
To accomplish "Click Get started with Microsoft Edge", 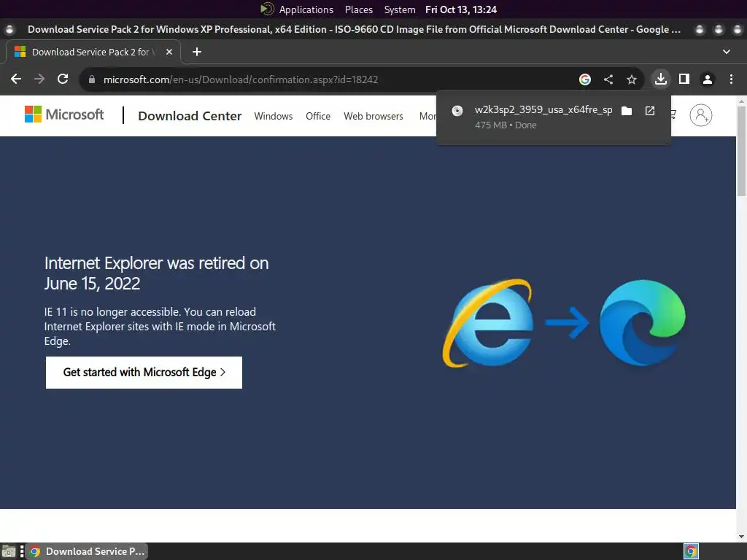I will [x=144, y=373].
